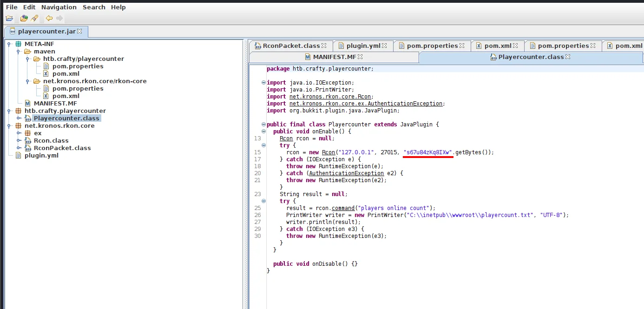Image resolution: width=644 pixels, height=309 pixels.
Task: Open the Edit menu
Action: click(x=29, y=7)
